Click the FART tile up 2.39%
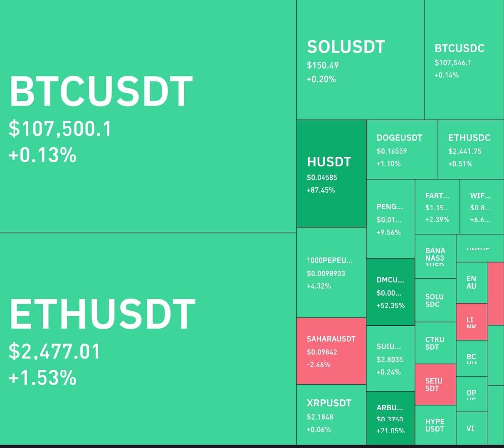 [437, 207]
